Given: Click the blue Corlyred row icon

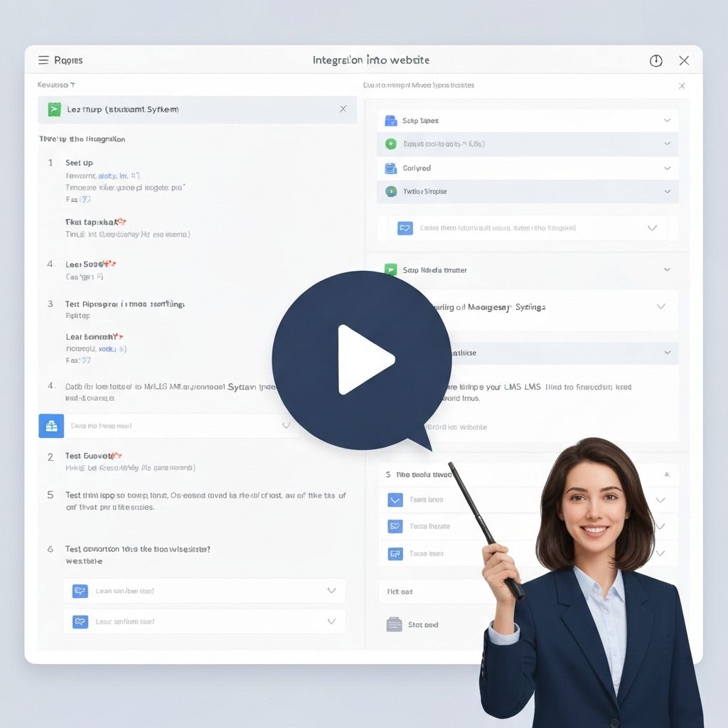Looking at the screenshot, I should (390, 168).
